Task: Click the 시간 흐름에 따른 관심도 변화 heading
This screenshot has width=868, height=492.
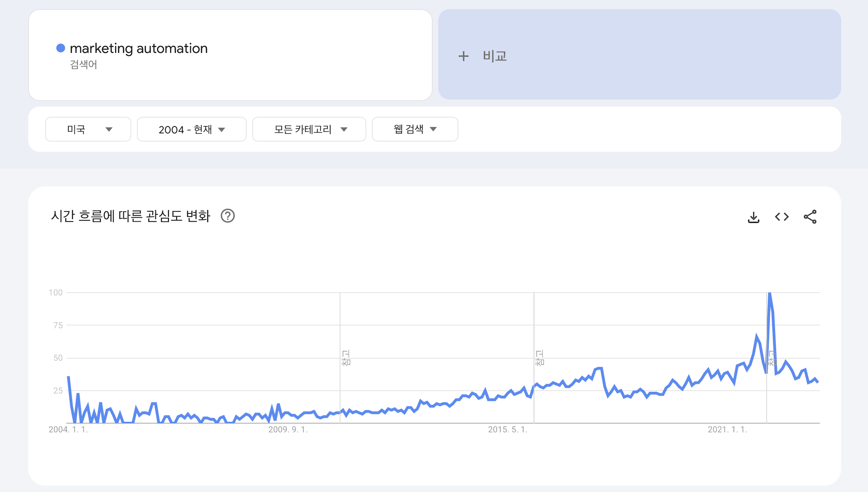Action: 131,216
